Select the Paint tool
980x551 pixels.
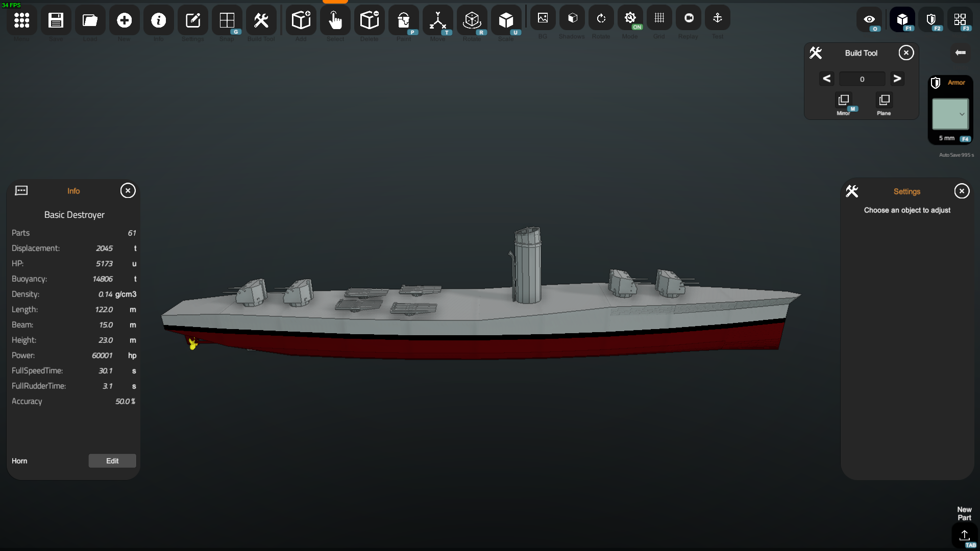[403, 20]
